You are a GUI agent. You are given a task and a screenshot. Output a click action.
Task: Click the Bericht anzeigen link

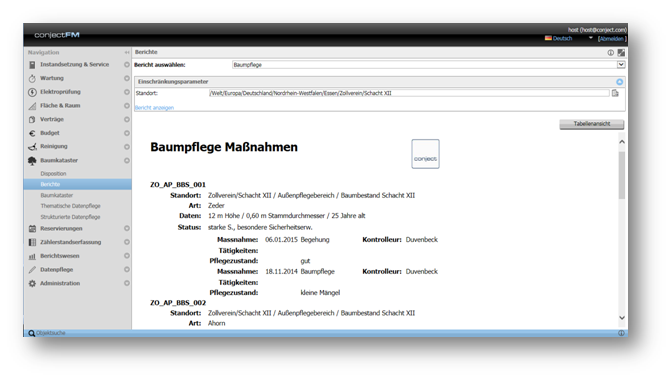(154, 108)
